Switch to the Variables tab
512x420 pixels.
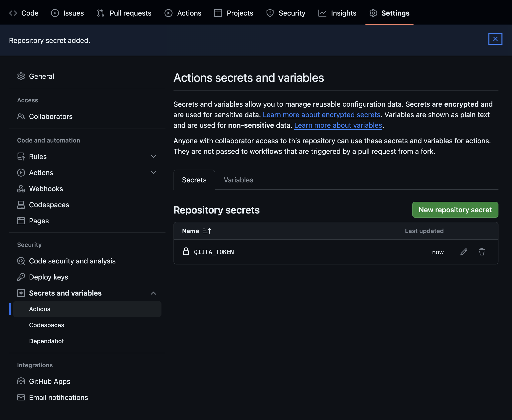[x=238, y=180]
